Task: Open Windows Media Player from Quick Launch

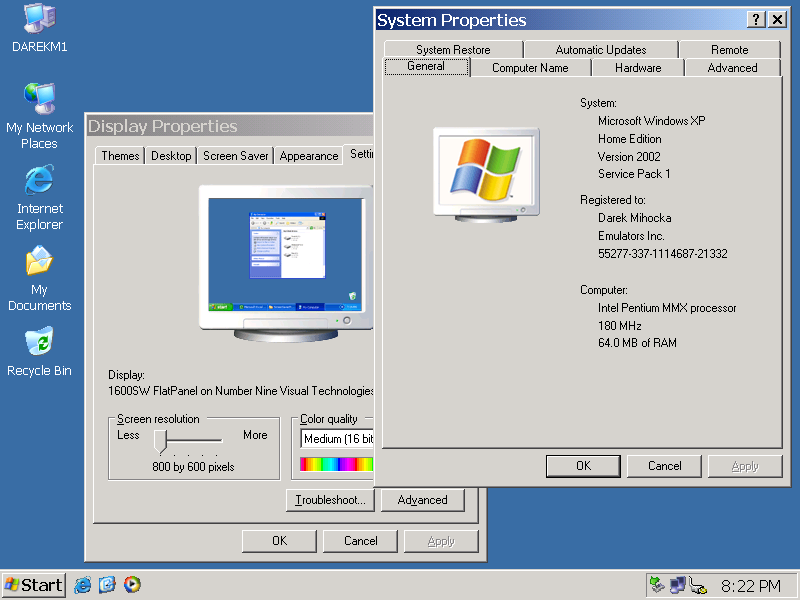Action: [x=132, y=585]
